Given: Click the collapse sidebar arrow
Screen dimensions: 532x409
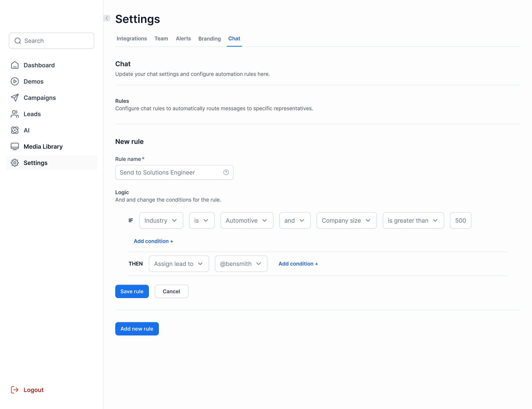Looking at the screenshot, I should [x=107, y=18].
